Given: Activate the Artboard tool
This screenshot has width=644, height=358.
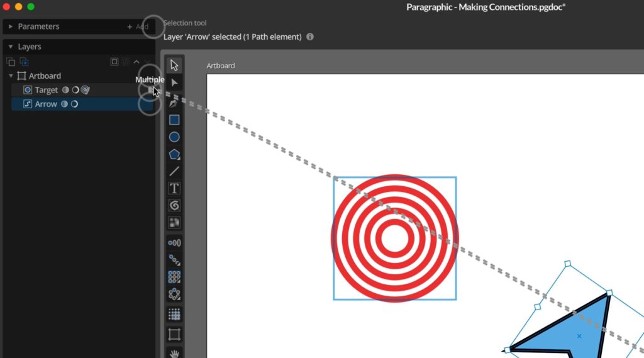Looking at the screenshot, I should 174,334.
